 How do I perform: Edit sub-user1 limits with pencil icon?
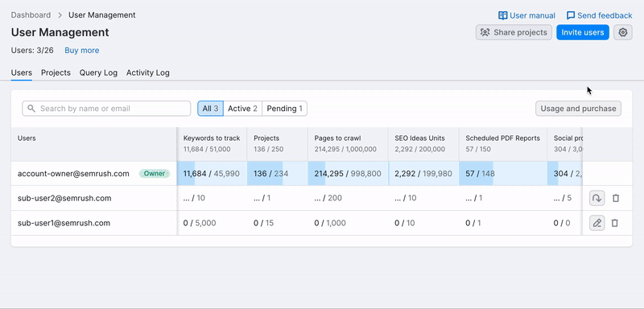coord(597,223)
